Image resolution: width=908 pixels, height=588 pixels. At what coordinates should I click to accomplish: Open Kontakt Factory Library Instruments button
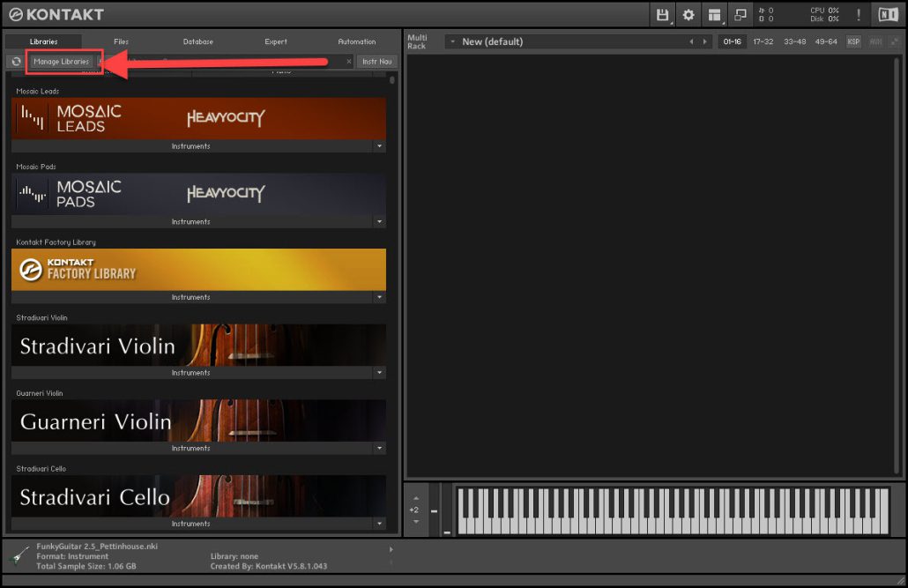(191, 297)
